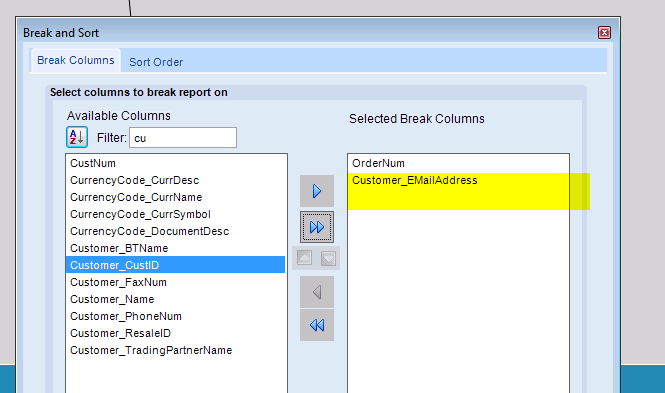
Task: Select Customer_ResaleID column
Action: tap(175, 333)
